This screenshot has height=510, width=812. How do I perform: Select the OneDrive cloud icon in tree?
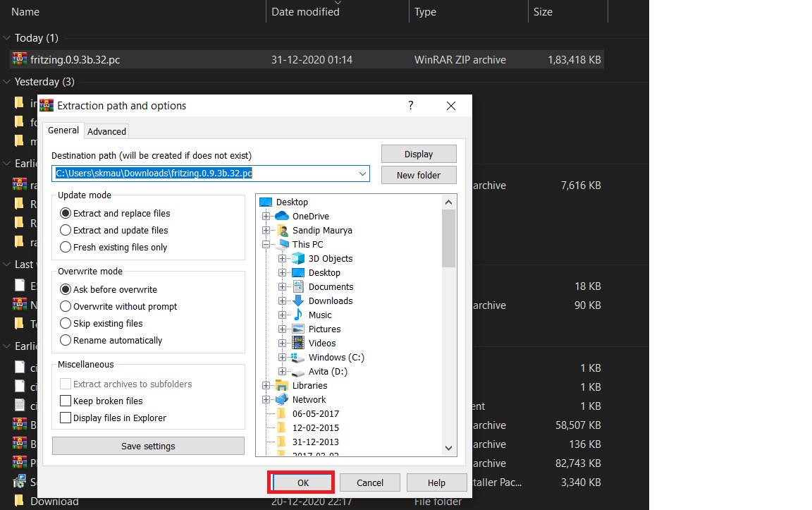click(282, 216)
